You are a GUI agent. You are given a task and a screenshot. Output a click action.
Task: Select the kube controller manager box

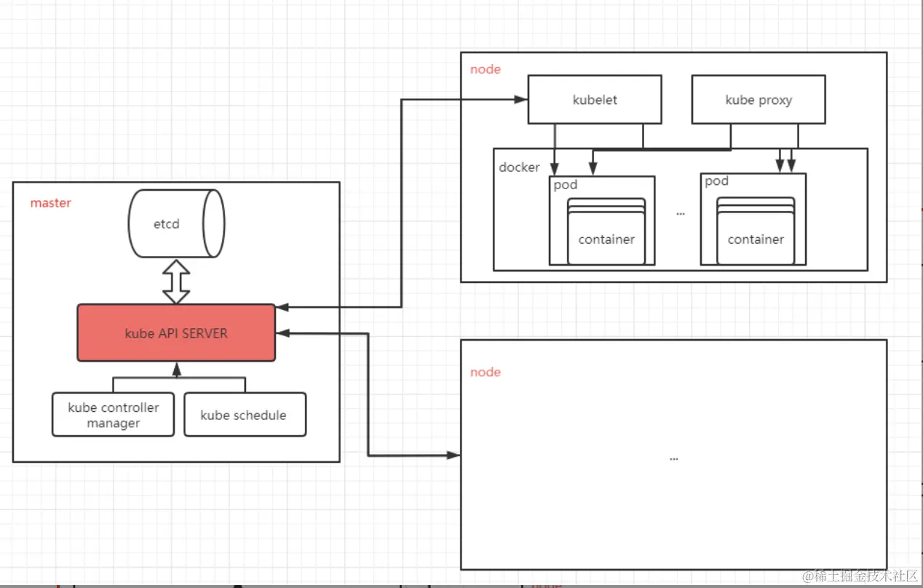click(113, 415)
